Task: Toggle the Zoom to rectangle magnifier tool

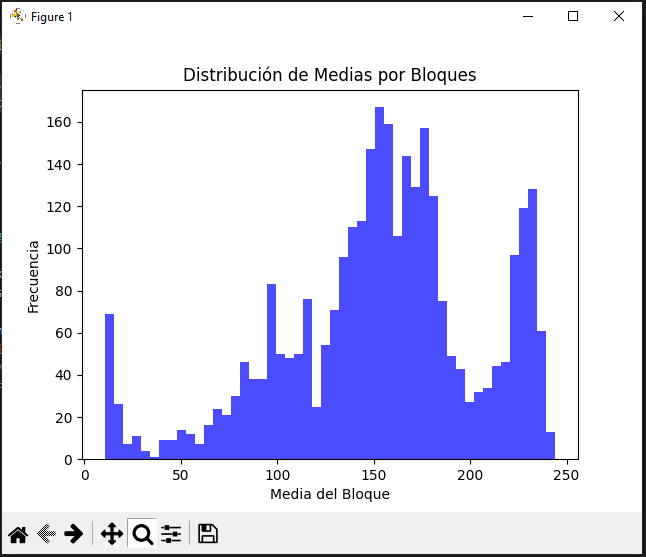Action: tap(142, 534)
